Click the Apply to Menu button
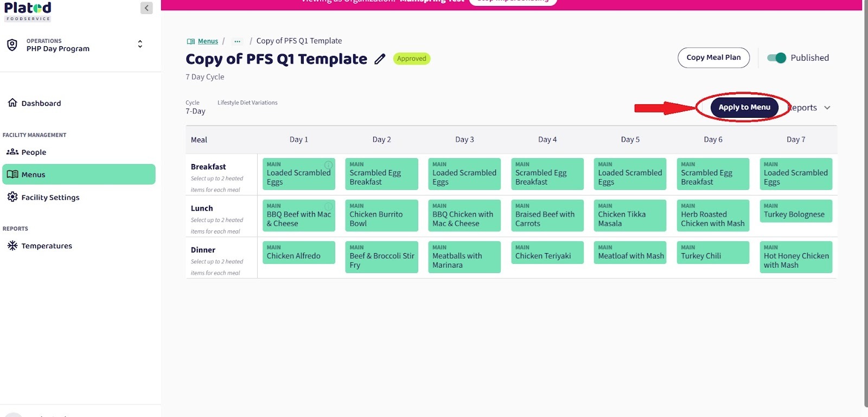 (744, 108)
